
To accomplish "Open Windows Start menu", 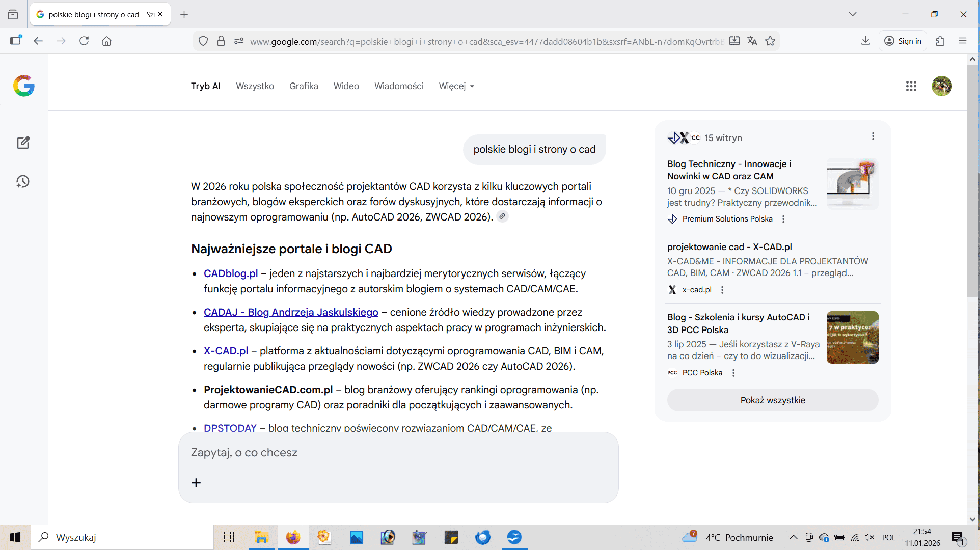I will (x=15, y=537).
